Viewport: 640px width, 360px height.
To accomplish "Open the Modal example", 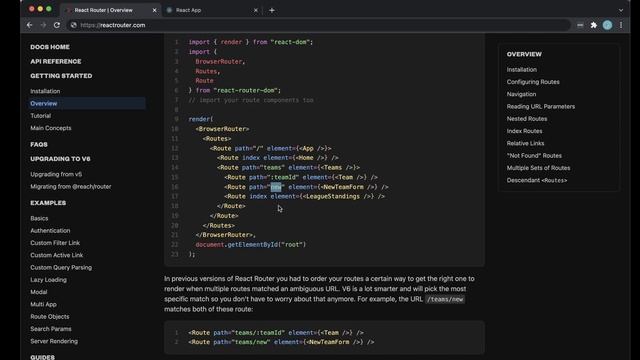I will click(x=39, y=292).
